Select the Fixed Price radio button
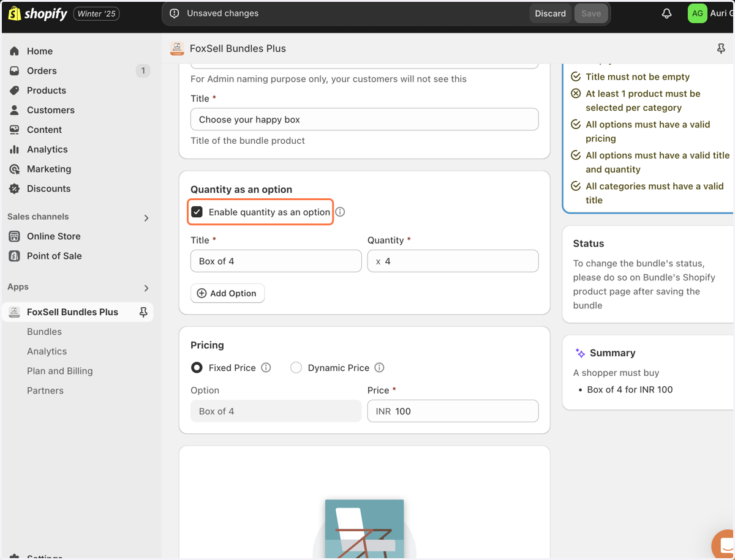 pos(197,368)
